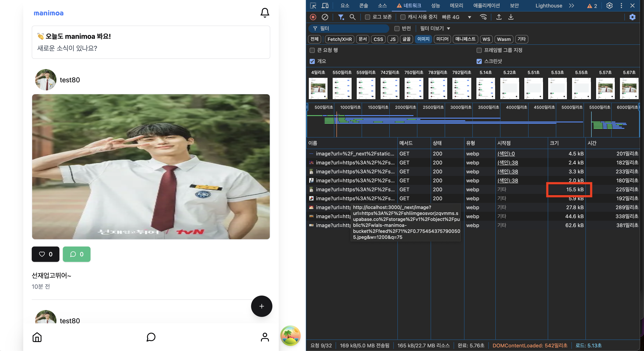Image resolution: width=644 pixels, height=351 pixels.
Task: Open network conditions via the wifi icon
Action: [x=483, y=17]
